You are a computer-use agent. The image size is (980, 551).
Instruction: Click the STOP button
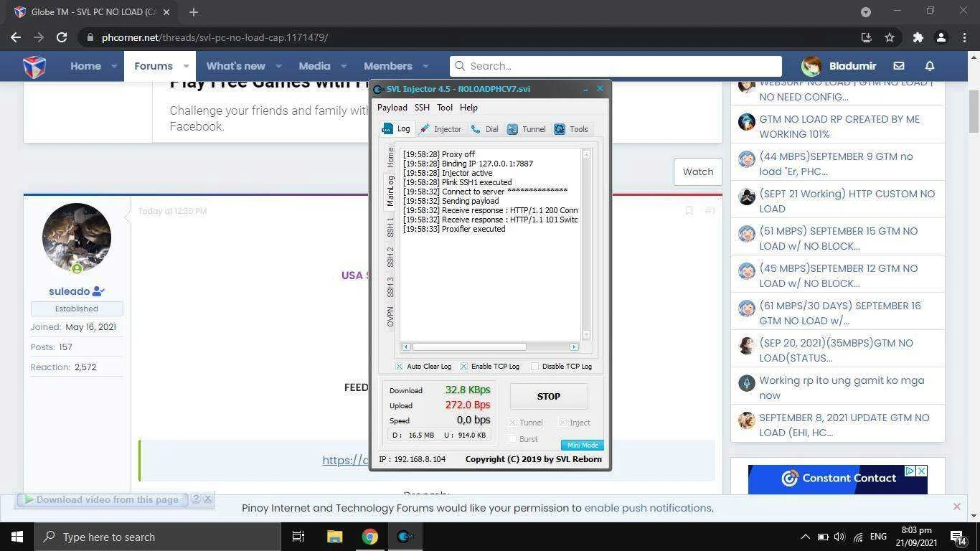coord(549,396)
